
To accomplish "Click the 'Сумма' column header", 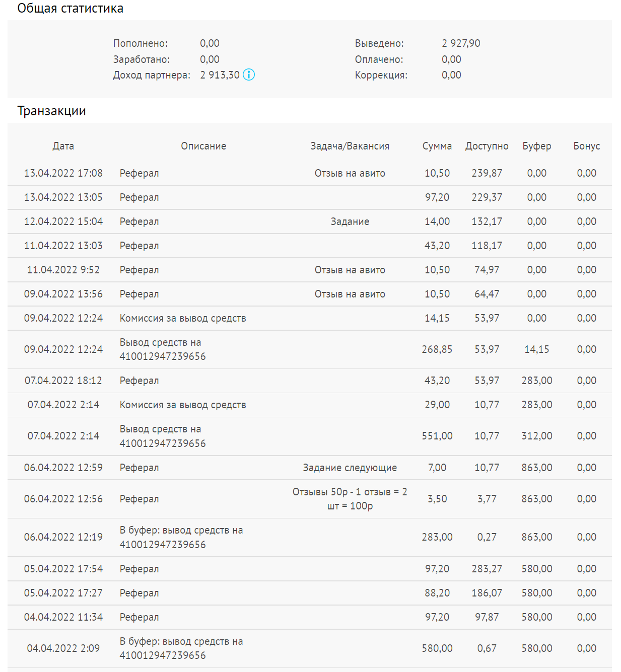I will coord(437,146).
